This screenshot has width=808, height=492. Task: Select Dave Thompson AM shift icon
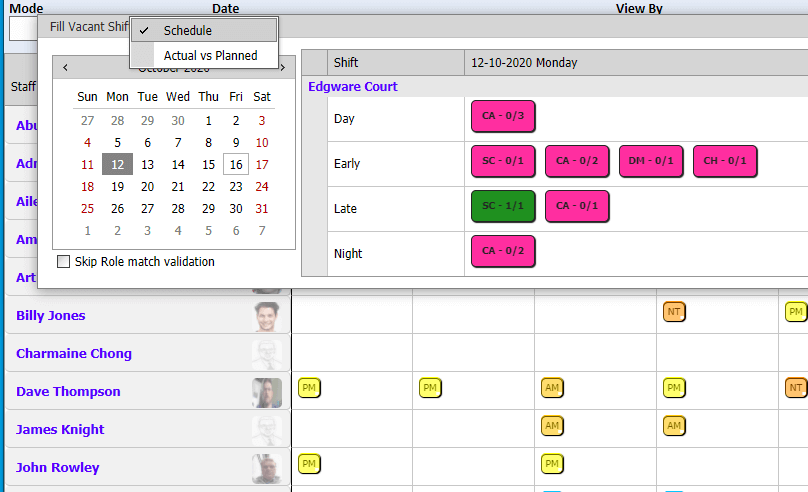[552, 388]
